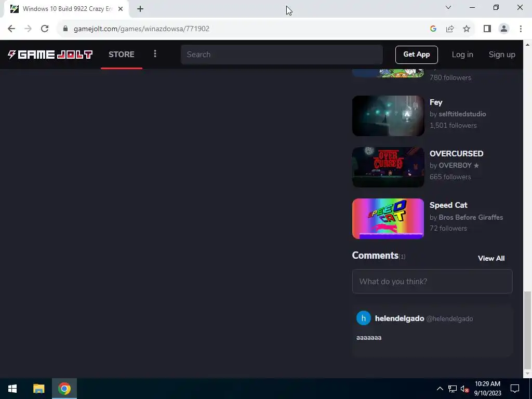Toggle the browser side panel
532x399 pixels.
click(487, 29)
